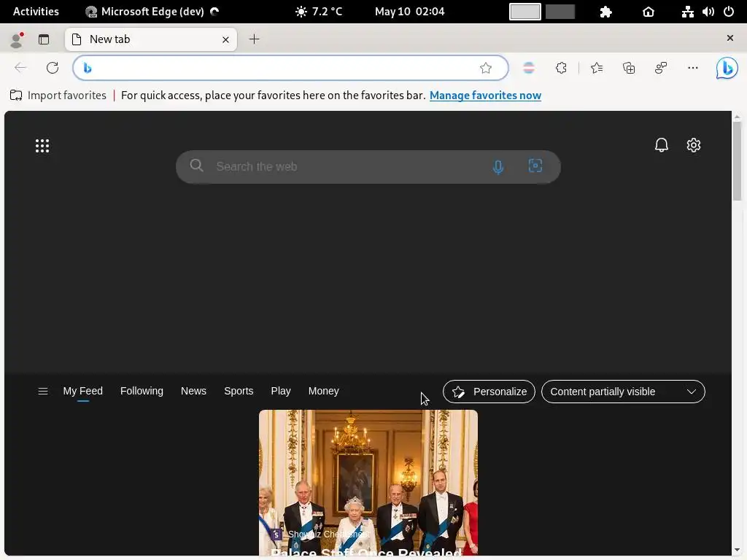Switch to the second workspace indicator
This screenshot has width=747, height=560.
point(560,12)
